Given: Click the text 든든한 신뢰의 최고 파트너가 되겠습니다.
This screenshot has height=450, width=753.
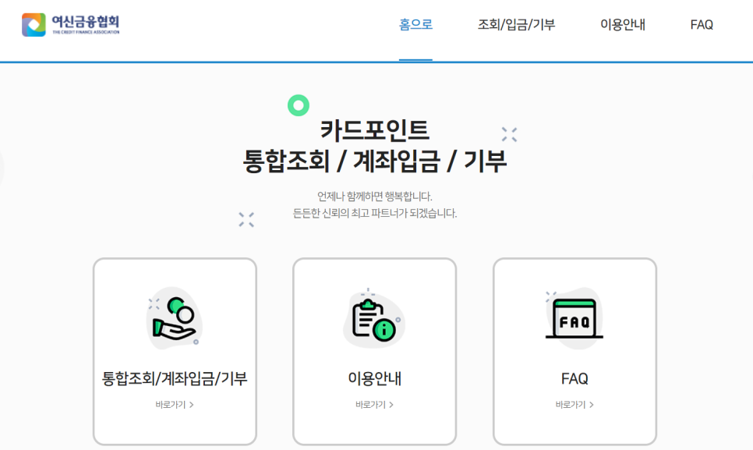Looking at the screenshot, I should pos(375,213).
